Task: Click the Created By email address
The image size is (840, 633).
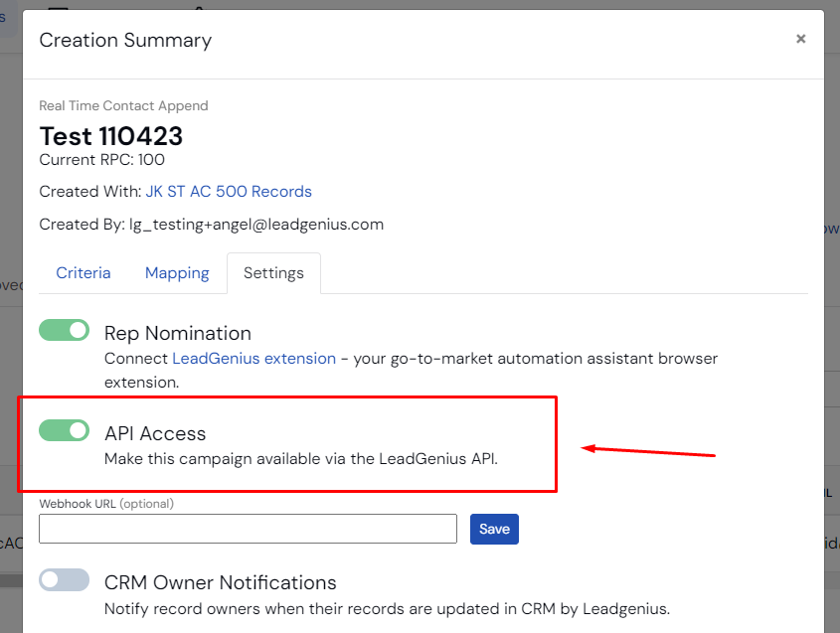Action: [256, 225]
